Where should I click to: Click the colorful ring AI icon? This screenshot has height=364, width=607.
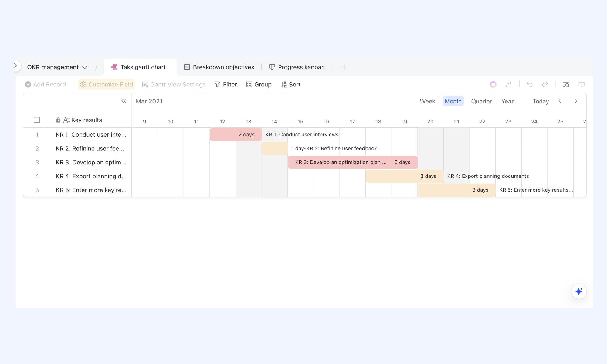pos(493,85)
